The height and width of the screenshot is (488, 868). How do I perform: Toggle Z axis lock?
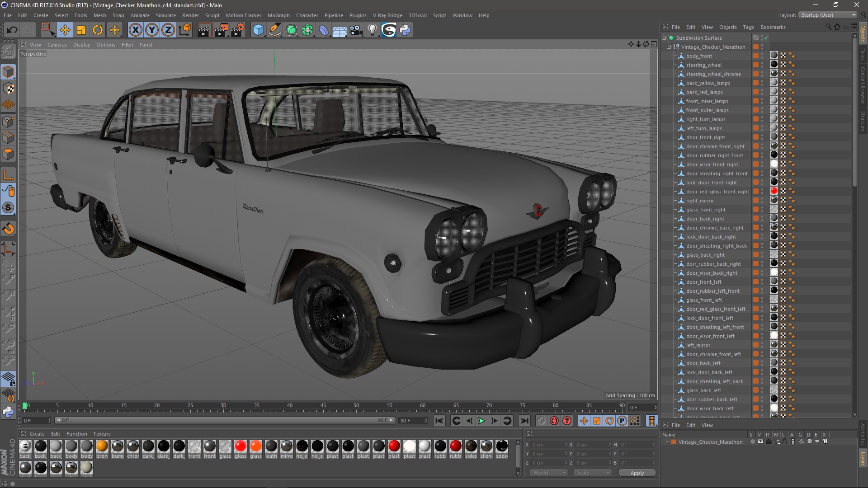pos(168,30)
